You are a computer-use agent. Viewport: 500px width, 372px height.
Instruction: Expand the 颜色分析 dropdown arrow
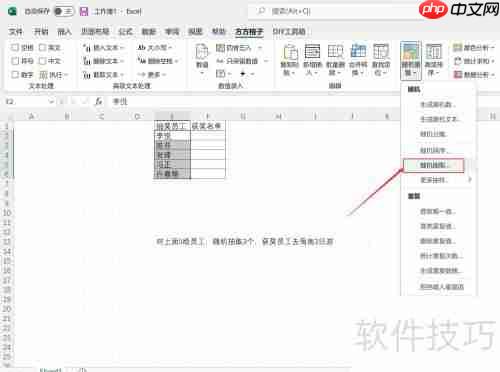click(492, 48)
